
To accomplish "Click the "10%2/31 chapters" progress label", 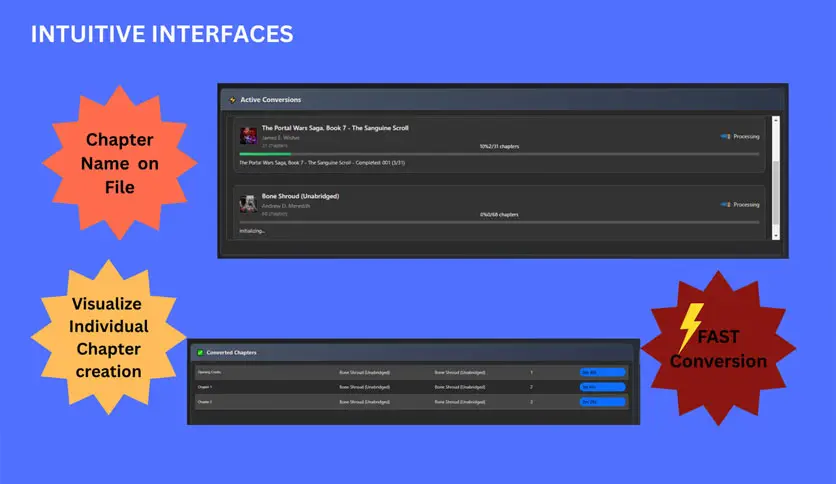I will point(499,146).
